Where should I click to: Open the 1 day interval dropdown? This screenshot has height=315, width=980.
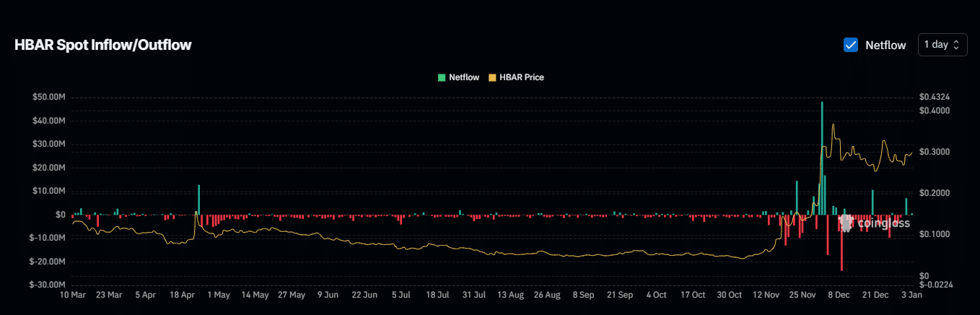point(942,45)
